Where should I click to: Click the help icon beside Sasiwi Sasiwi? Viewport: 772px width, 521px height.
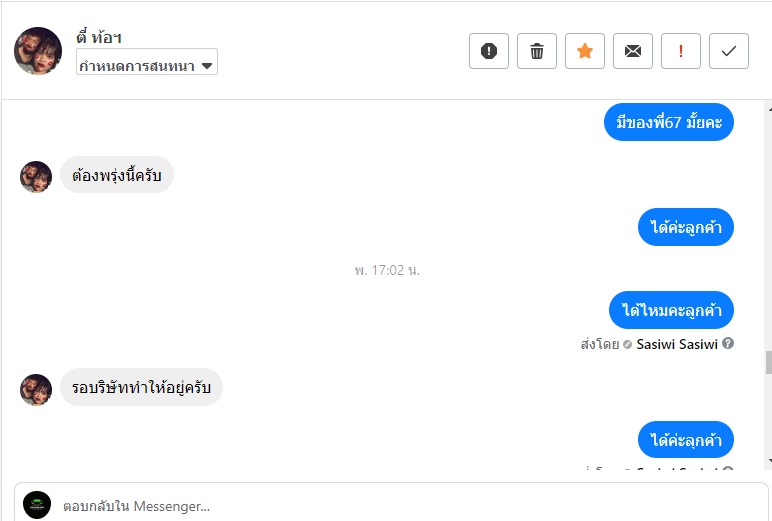(728, 344)
